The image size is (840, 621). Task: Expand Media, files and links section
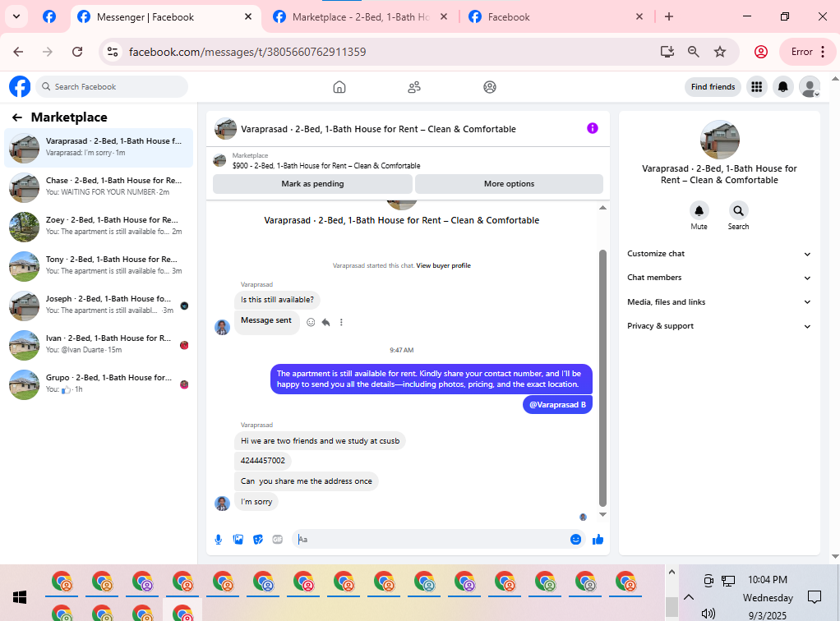pyautogui.click(x=719, y=302)
